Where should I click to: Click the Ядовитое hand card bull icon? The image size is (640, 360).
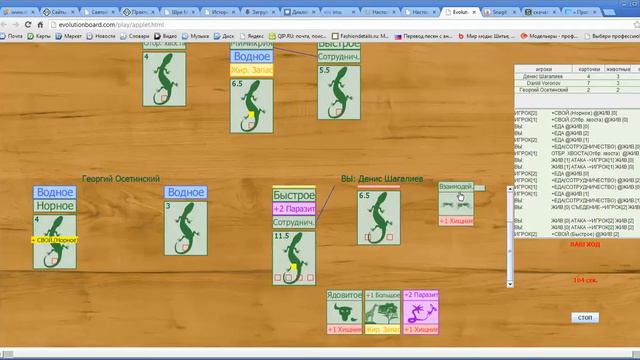coord(344,313)
